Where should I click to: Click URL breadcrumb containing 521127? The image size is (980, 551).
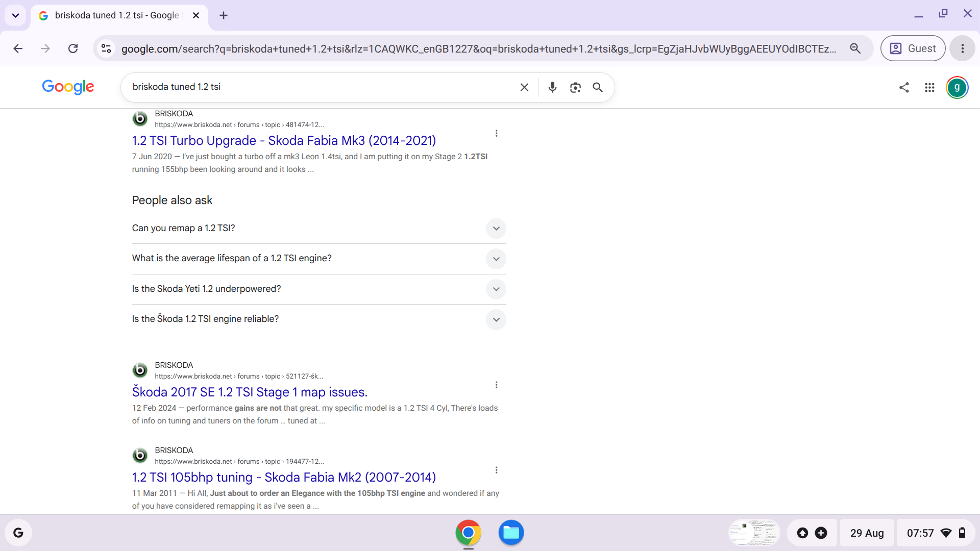coord(304,377)
